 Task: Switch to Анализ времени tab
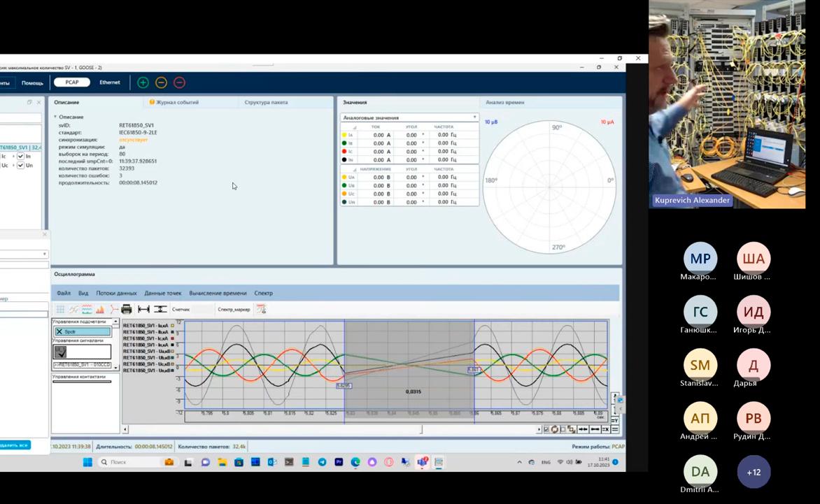504,102
